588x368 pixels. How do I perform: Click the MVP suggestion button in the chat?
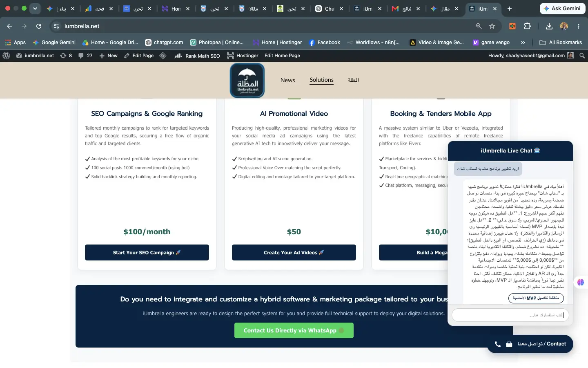pos(536,298)
